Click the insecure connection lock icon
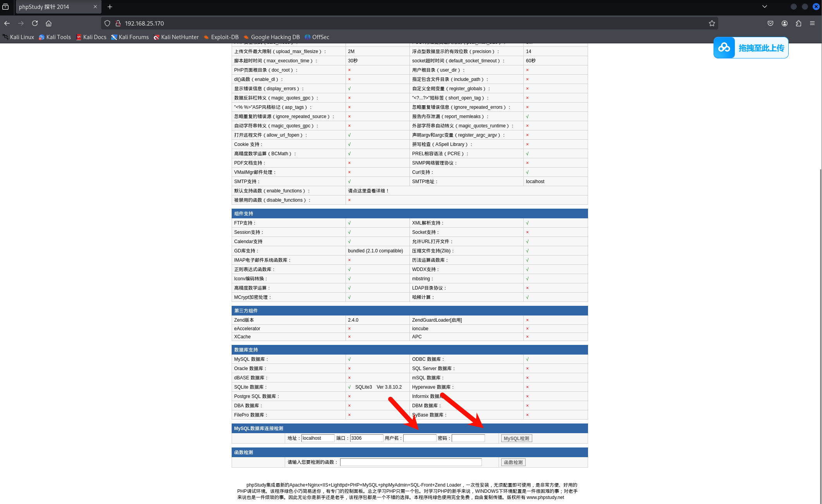The image size is (822, 504). [x=118, y=23]
